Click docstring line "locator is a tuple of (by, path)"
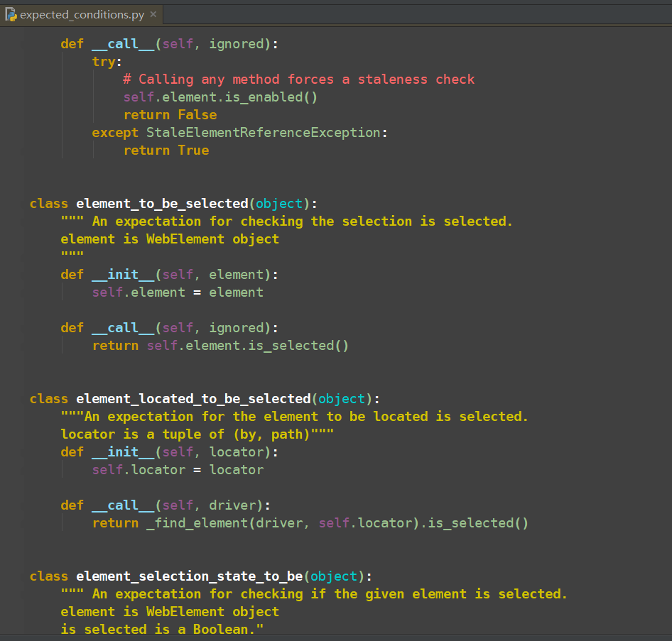This screenshot has width=672, height=641. 185,434
